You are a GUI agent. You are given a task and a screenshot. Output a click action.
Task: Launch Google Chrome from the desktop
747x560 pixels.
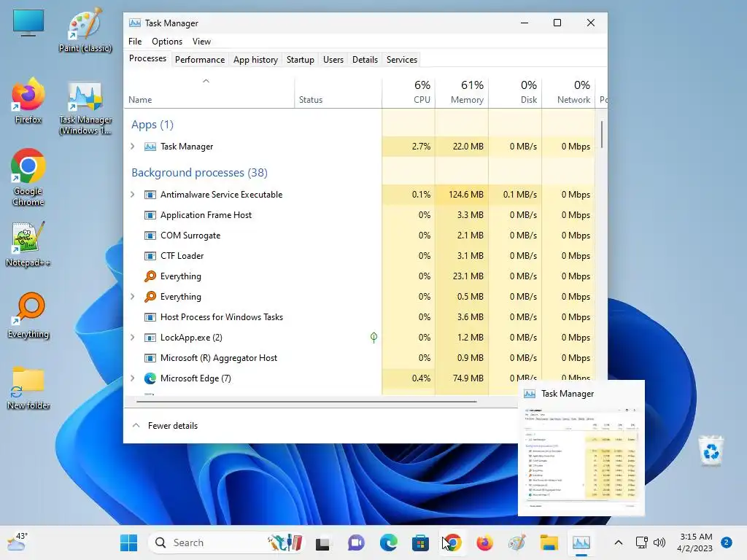pyautogui.click(x=28, y=177)
